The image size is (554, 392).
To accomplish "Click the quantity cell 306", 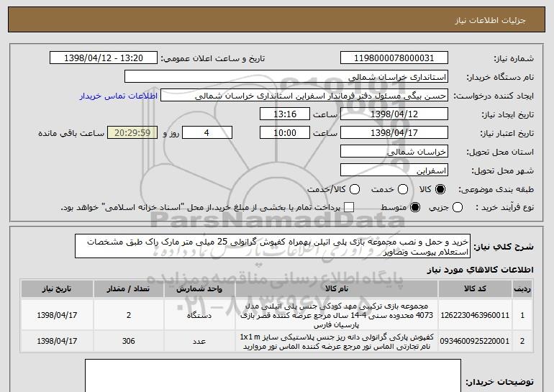I will tap(129, 341).
